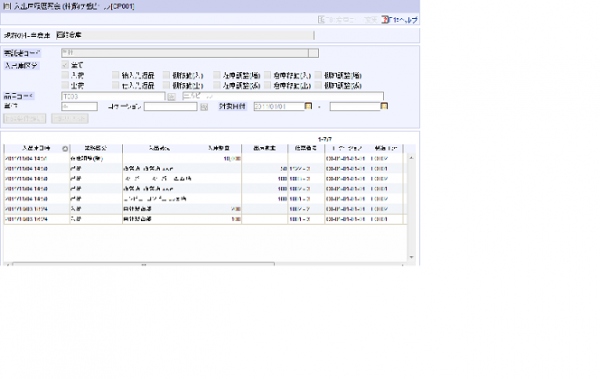The height and width of the screenshot is (379, 600).
Task: Click the table's vertical scrollbar up arrow
Action: coord(411,158)
